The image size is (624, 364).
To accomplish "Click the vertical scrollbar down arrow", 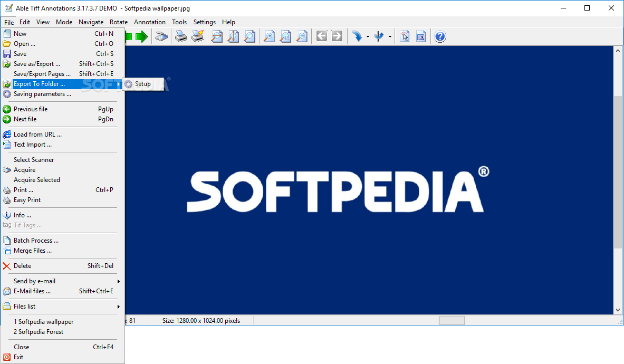I will [618, 310].
